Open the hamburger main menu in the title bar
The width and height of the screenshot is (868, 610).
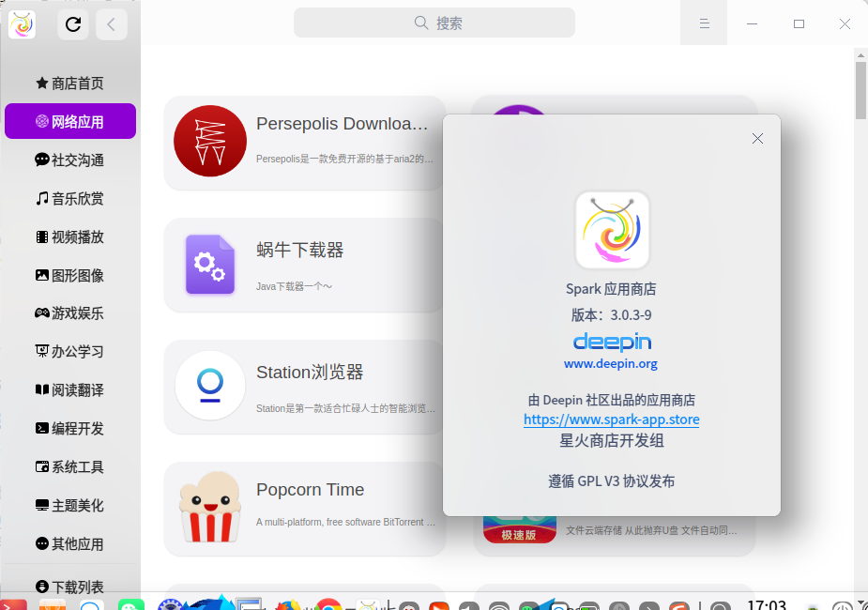click(x=704, y=23)
